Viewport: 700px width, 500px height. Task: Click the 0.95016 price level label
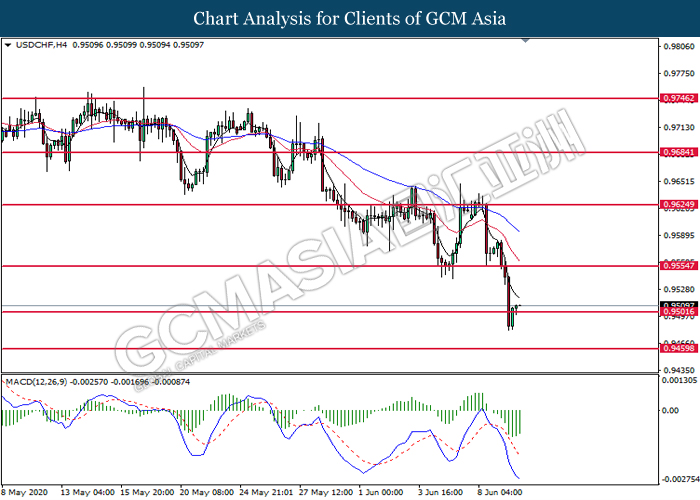tap(679, 312)
